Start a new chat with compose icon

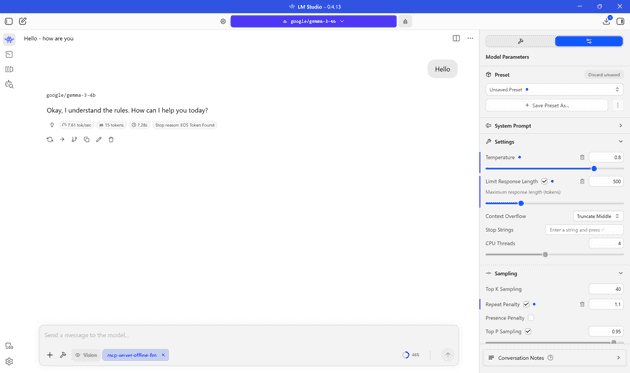(23, 21)
